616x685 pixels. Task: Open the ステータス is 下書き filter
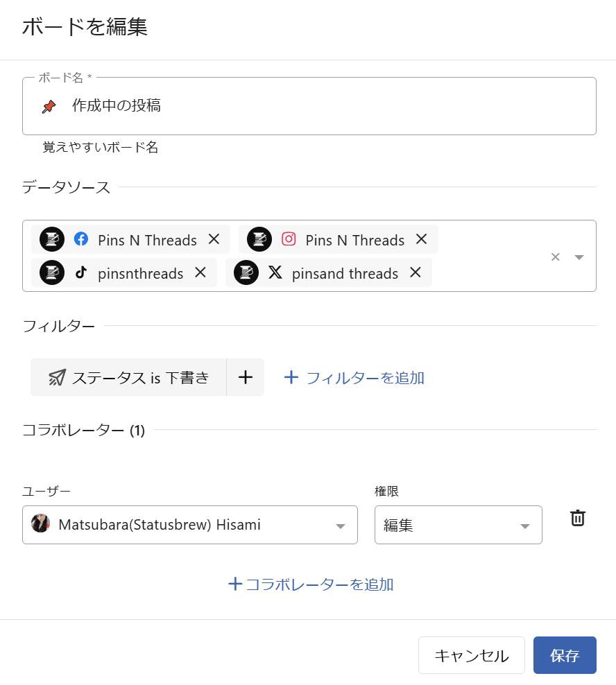pyautogui.click(x=129, y=377)
